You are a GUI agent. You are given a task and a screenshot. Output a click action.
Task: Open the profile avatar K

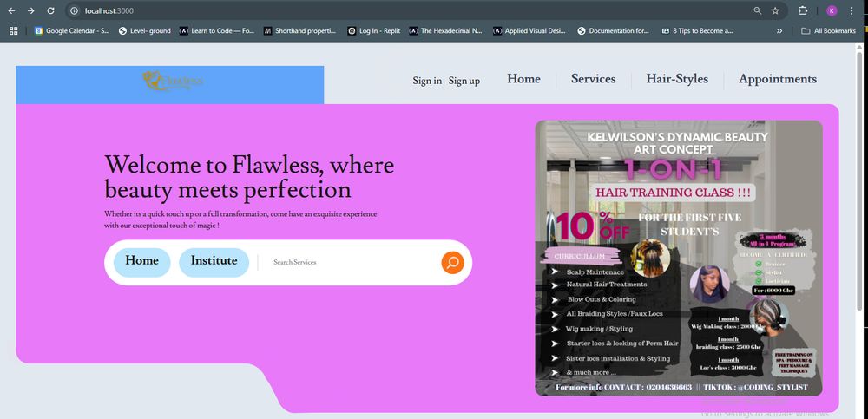click(832, 10)
